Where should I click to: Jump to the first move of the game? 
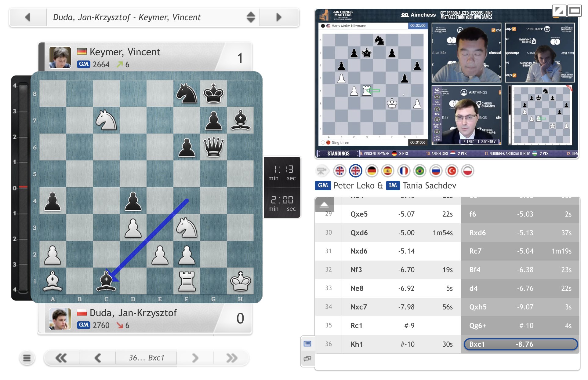point(61,358)
